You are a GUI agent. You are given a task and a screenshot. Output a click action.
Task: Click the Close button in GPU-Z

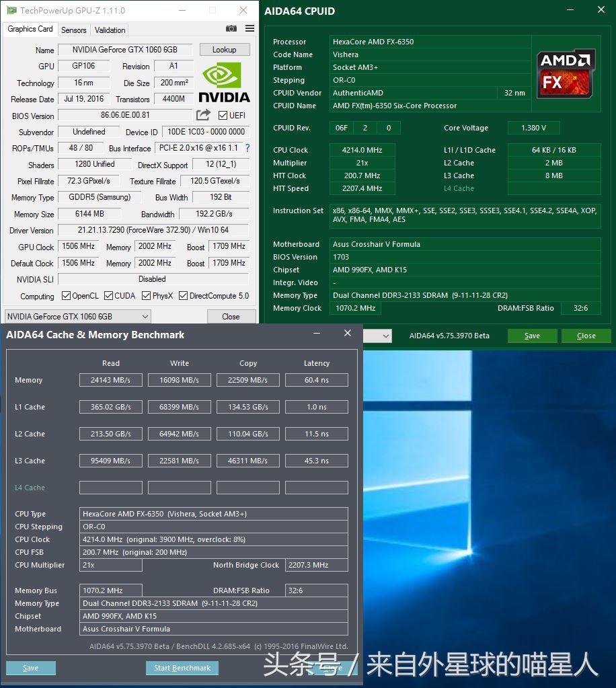231,316
